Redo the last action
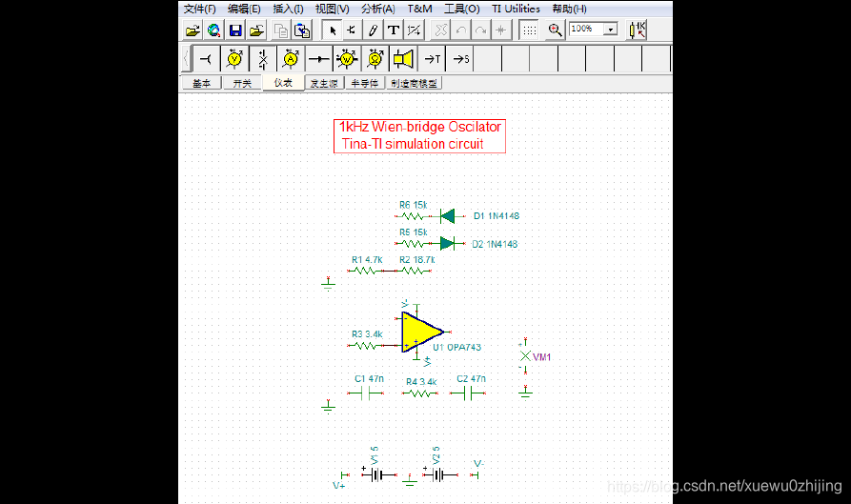 (x=481, y=30)
